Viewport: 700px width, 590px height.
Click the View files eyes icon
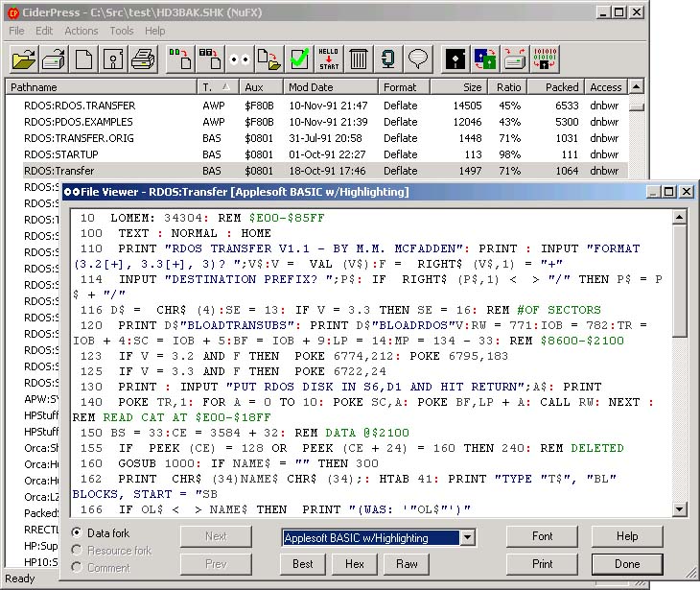[240, 59]
